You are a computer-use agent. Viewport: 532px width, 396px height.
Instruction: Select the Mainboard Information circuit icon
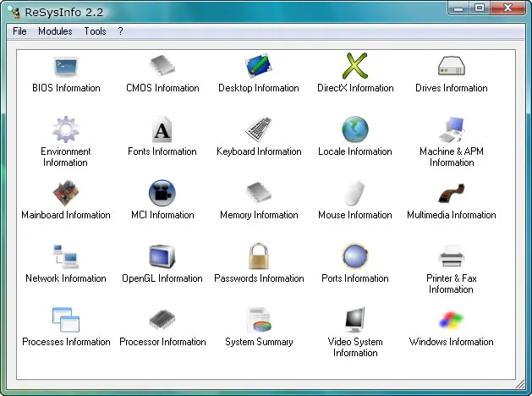[66, 193]
